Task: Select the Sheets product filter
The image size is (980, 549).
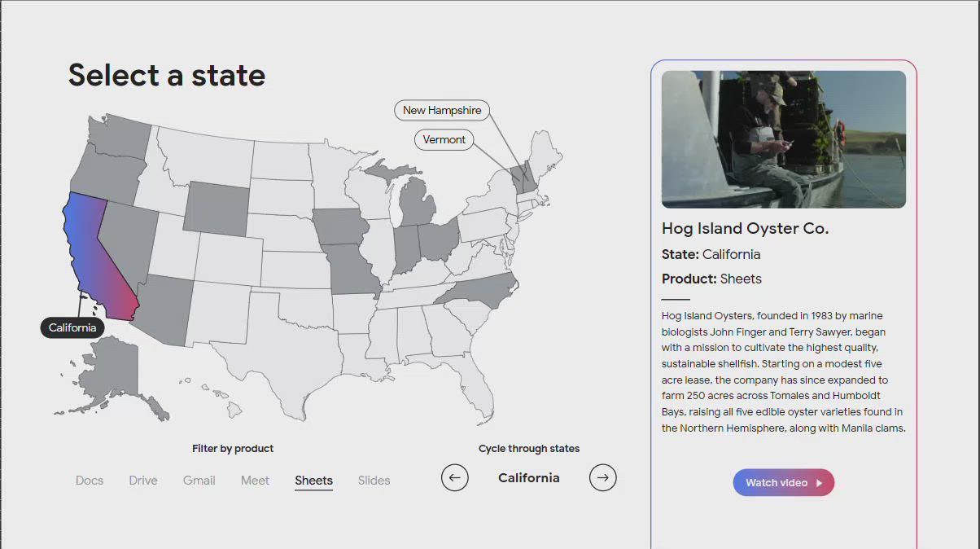Action: 313,481
